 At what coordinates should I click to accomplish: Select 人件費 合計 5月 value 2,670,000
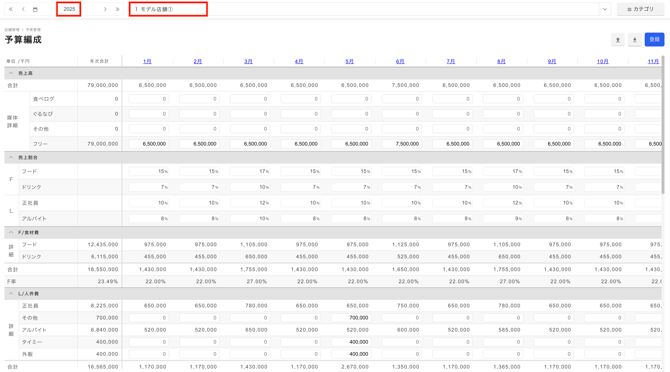pyautogui.click(x=355, y=367)
